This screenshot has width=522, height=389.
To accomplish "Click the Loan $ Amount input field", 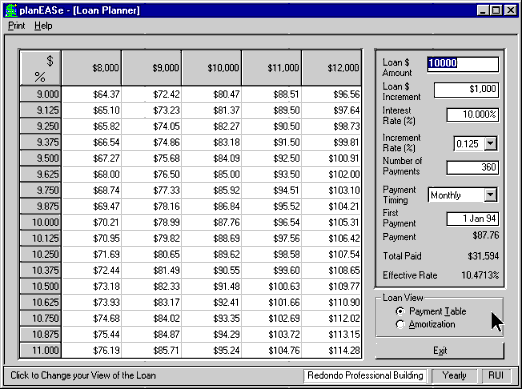I will pyautogui.click(x=463, y=64).
